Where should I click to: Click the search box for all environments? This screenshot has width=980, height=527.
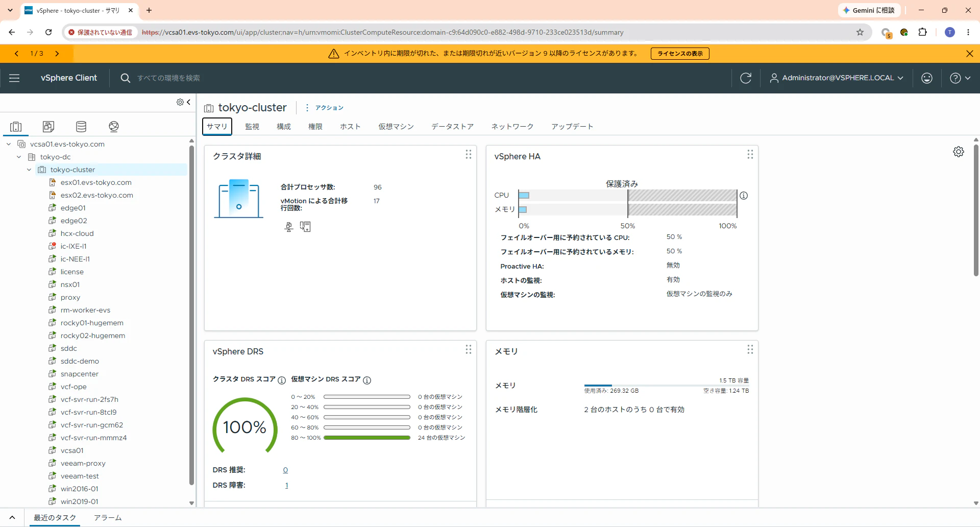(x=168, y=78)
